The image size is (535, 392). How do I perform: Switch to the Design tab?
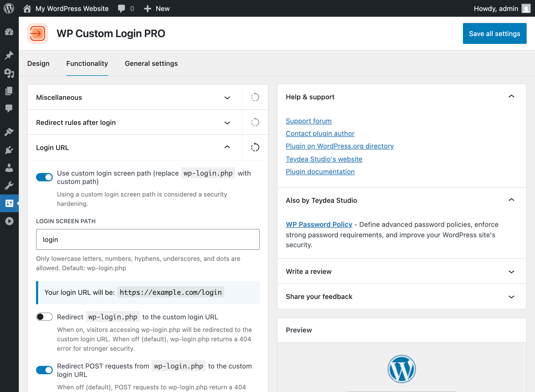coord(38,64)
